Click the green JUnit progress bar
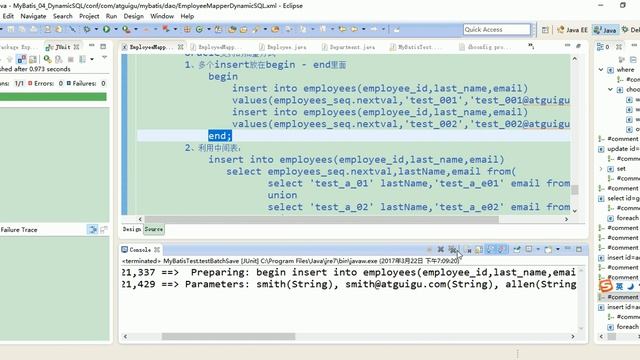Image resolution: width=640 pixels, height=360 pixels. coord(53,97)
